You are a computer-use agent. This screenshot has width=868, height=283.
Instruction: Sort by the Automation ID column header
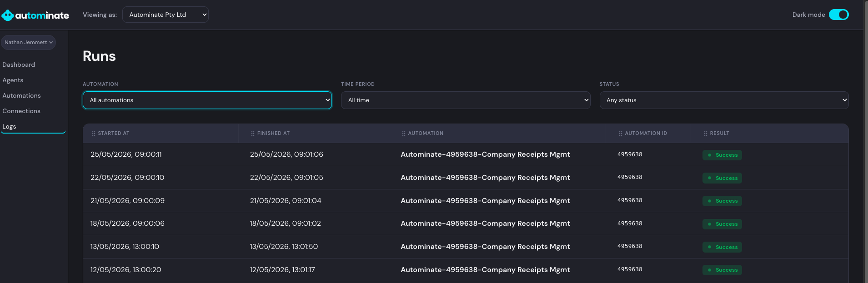pyautogui.click(x=646, y=134)
